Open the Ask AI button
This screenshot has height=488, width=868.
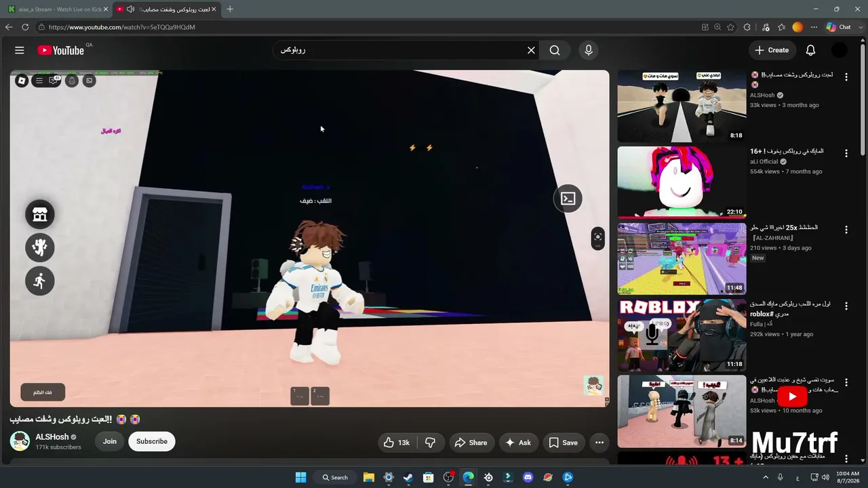pos(517,443)
